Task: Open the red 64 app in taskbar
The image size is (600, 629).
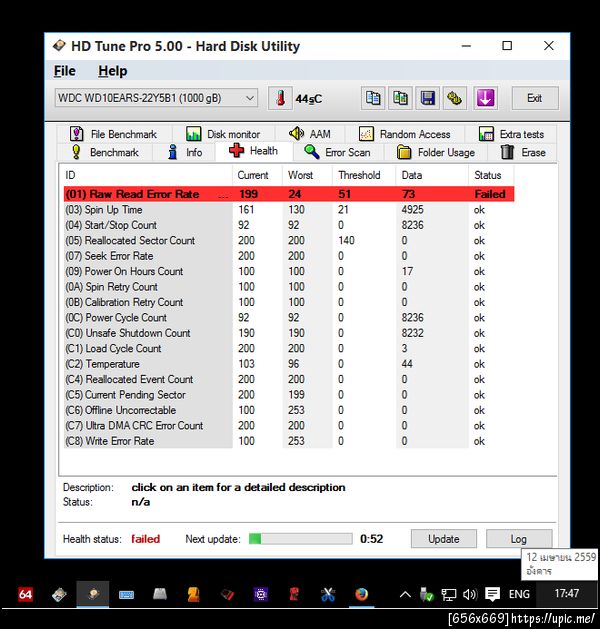Action: [25, 594]
